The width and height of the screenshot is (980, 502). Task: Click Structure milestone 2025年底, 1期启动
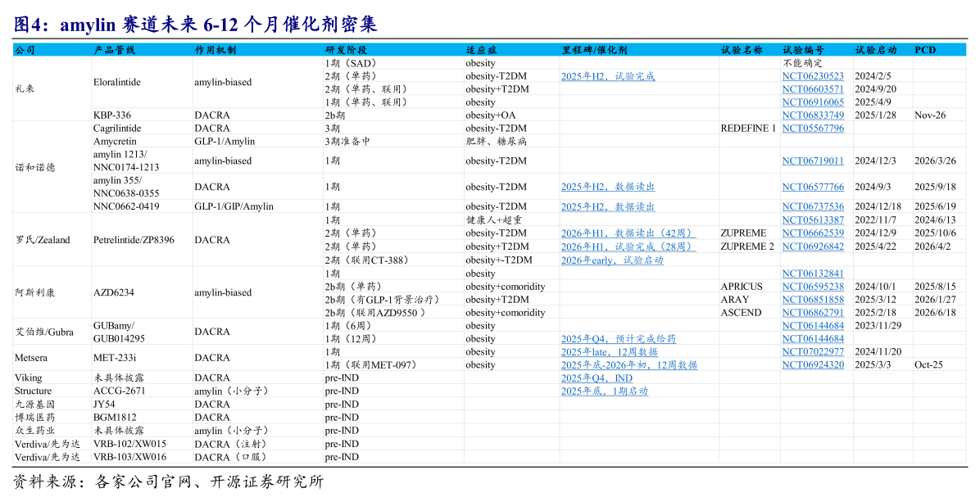pos(605,391)
